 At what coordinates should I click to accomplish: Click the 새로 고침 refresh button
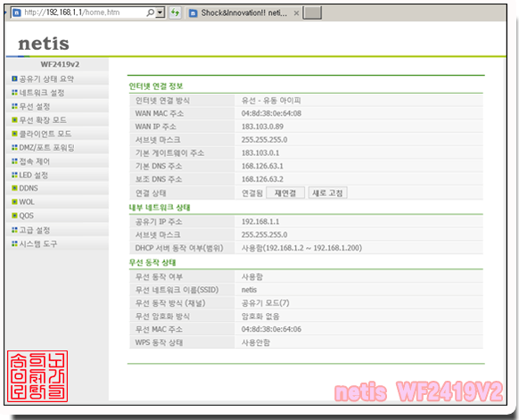(327, 193)
